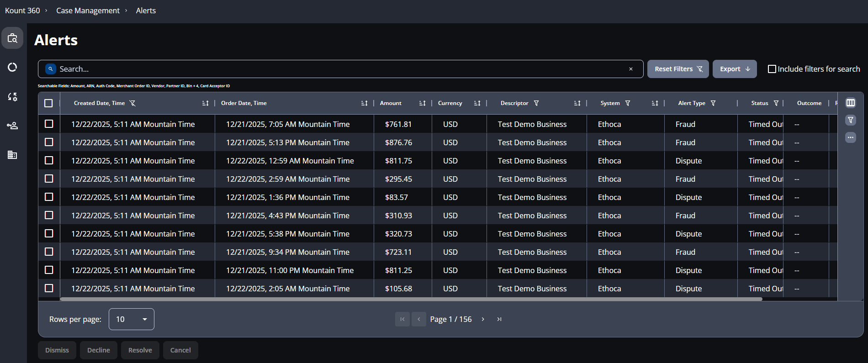Image resolution: width=868 pixels, height=363 pixels.
Task: Sort by Descriptor column
Action: [577, 103]
